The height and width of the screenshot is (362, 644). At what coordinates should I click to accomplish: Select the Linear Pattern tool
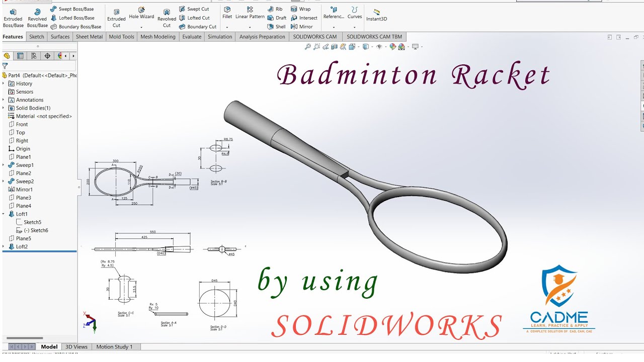click(250, 13)
